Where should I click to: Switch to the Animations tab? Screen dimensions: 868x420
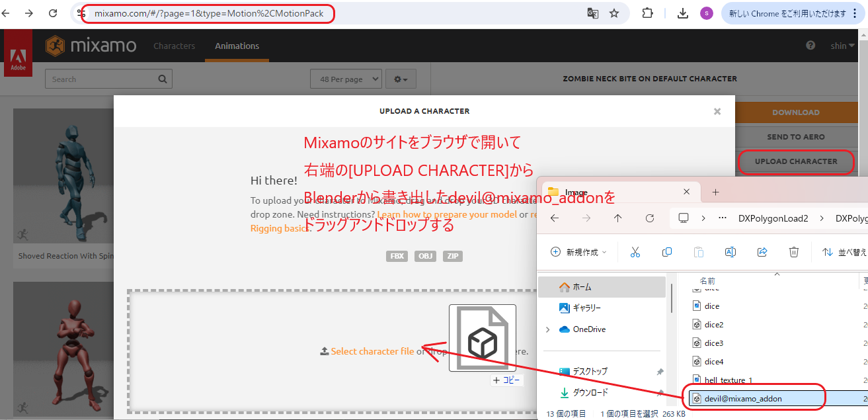pyautogui.click(x=237, y=46)
